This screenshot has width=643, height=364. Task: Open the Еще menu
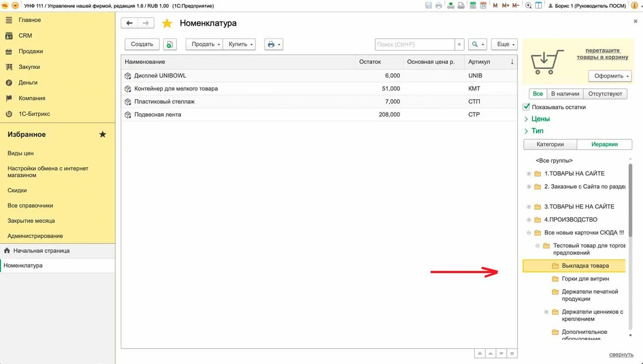pyautogui.click(x=504, y=44)
